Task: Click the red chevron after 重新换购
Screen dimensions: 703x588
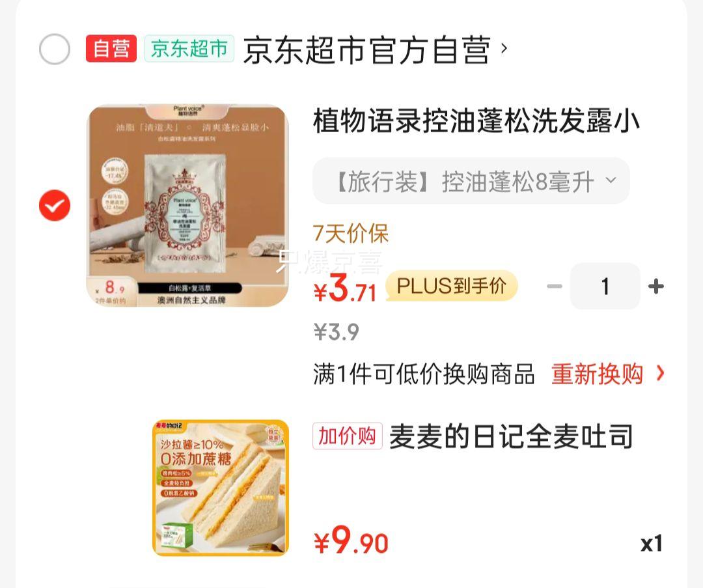Action: (660, 373)
